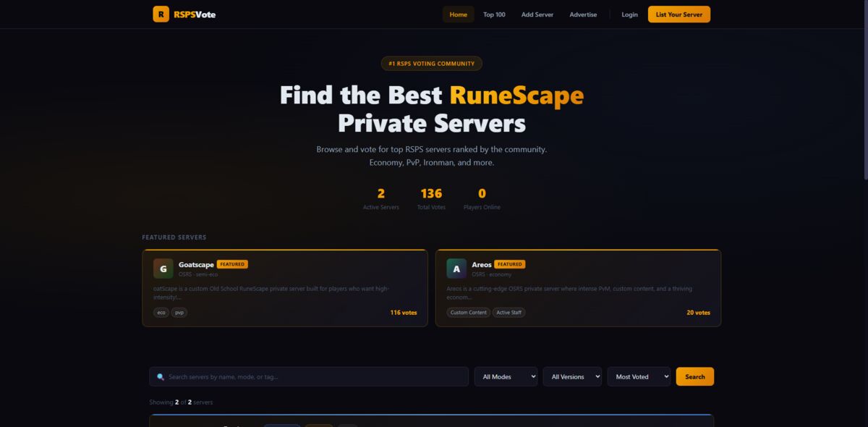Click the Areos "A" server avatar
Screen dimensions: 868x427
tap(456, 269)
